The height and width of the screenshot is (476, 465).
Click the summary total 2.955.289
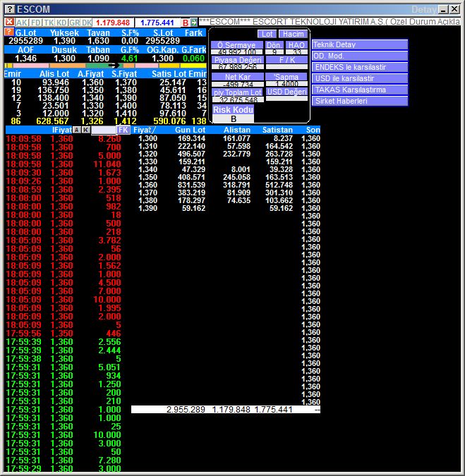coord(186,410)
